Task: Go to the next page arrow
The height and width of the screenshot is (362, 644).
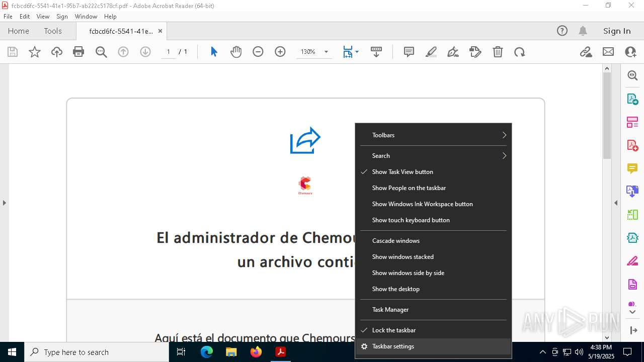Action: [145, 52]
